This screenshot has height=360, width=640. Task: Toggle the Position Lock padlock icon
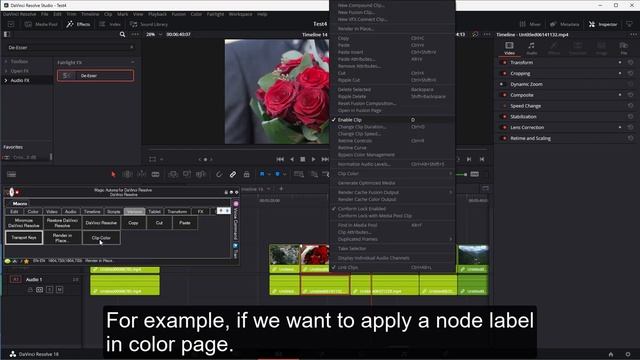(x=247, y=174)
